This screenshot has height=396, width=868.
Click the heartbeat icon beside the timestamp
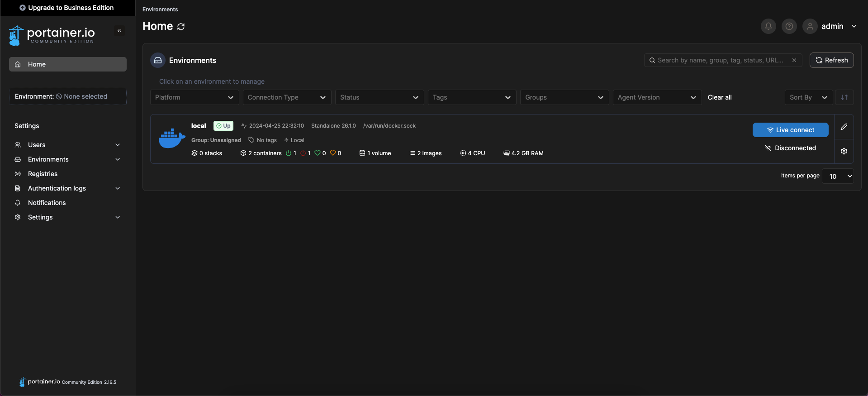[244, 126]
